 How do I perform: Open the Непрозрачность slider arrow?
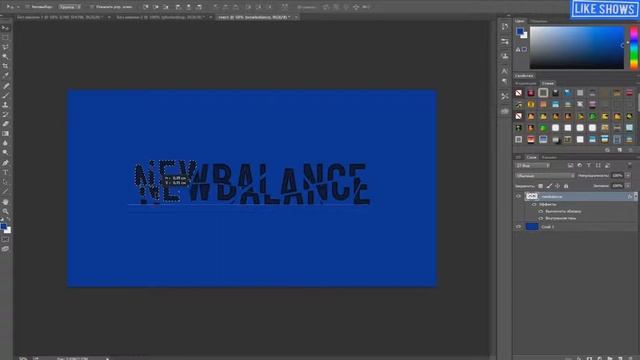tap(628, 176)
